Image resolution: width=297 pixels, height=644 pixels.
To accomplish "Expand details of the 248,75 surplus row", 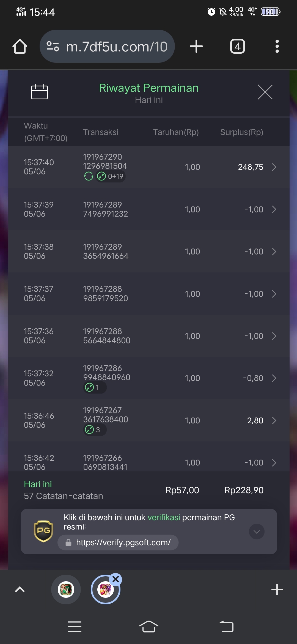I will (274, 167).
